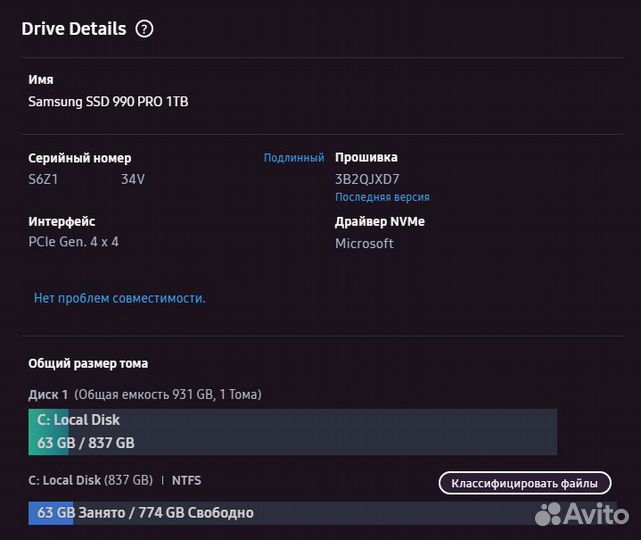Click the Интерфейс label

[62, 222]
